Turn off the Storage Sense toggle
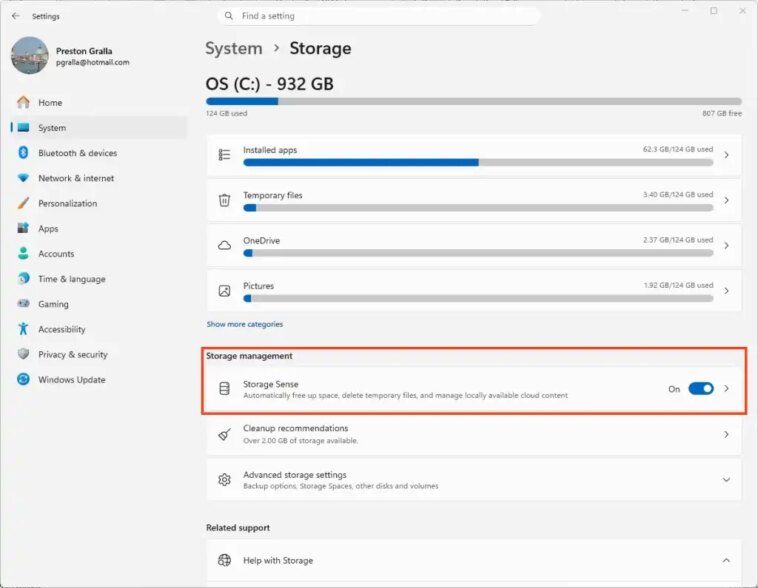Viewport: 758px width, 588px height. [701, 389]
